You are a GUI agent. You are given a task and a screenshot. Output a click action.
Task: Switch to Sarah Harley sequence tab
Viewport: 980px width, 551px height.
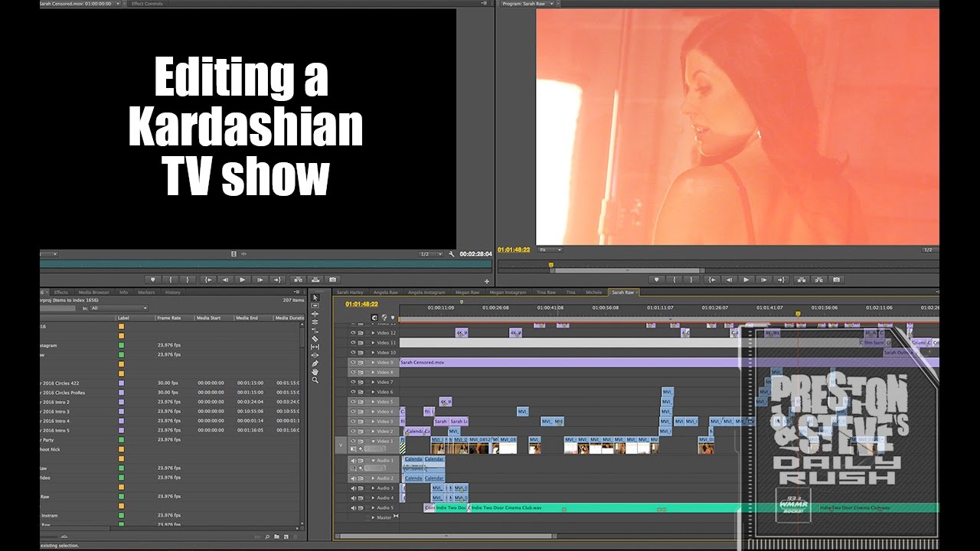click(351, 292)
